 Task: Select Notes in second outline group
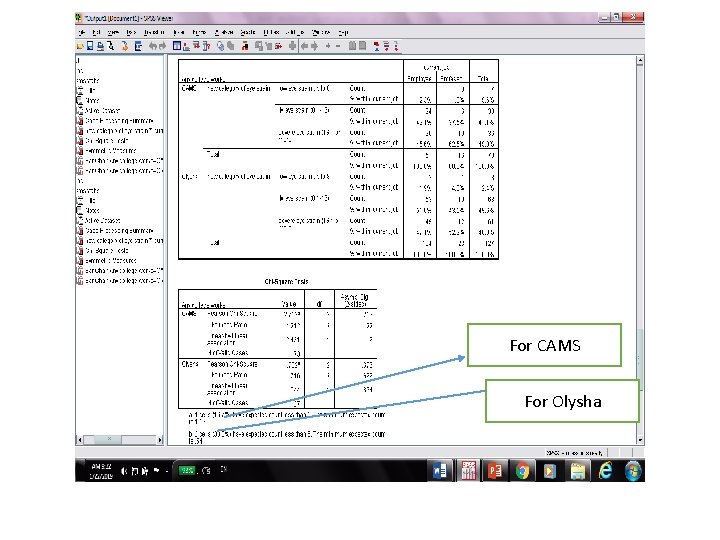tap(92, 210)
